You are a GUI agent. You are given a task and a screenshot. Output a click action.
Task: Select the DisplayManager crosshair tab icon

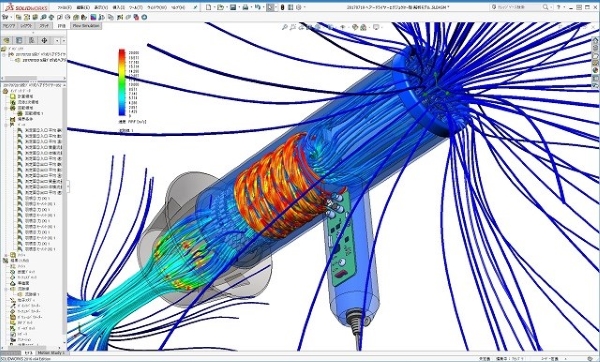click(44, 40)
